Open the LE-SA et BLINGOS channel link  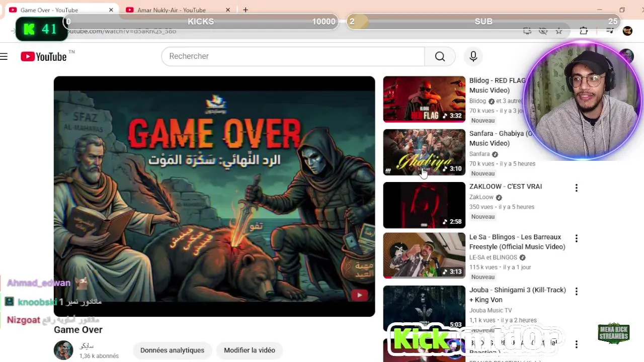(x=493, y=257)
